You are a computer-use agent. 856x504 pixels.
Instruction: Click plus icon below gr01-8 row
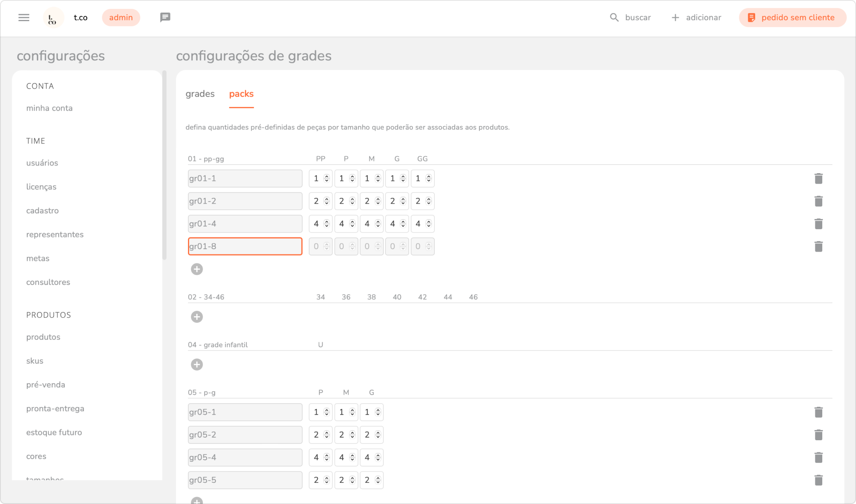pyautogui.click(x=197, y=269)
